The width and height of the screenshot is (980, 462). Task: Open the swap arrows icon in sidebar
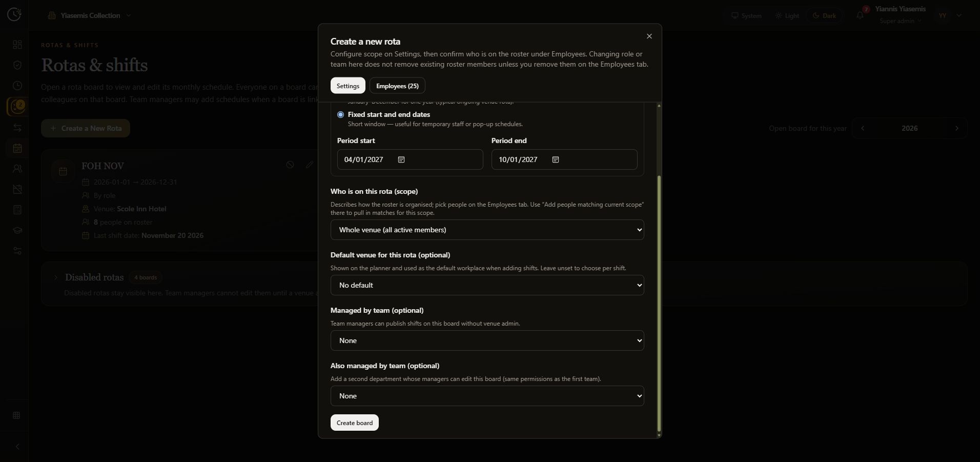[17, 128]
